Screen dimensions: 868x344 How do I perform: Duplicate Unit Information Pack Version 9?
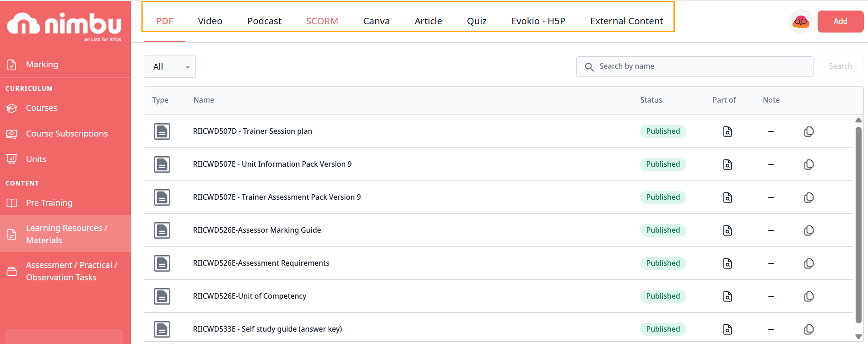tap(809, 164)
